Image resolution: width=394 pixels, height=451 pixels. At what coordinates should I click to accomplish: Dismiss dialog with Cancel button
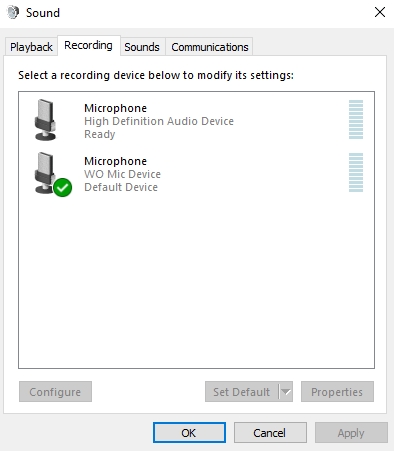coord(270,433)
